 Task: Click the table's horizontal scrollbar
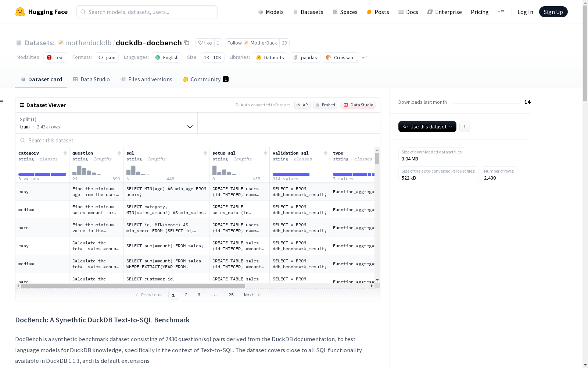(133, 286)
